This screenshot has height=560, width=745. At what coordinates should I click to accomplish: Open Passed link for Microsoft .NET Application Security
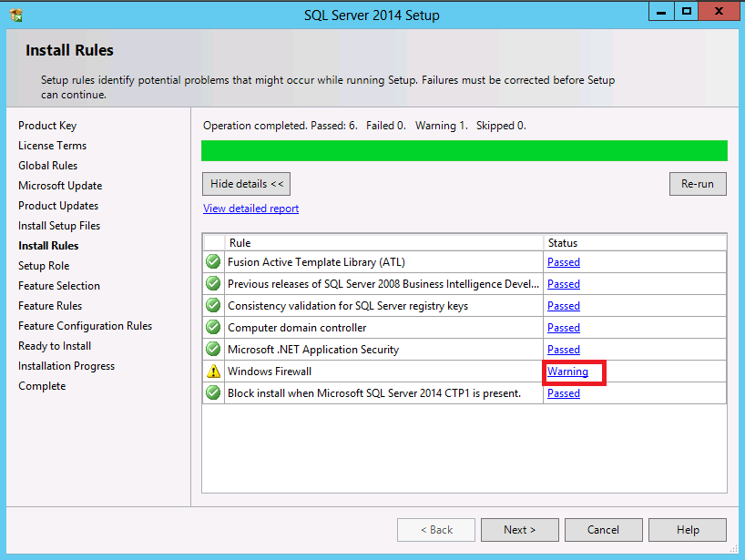[x=564, y=350]
